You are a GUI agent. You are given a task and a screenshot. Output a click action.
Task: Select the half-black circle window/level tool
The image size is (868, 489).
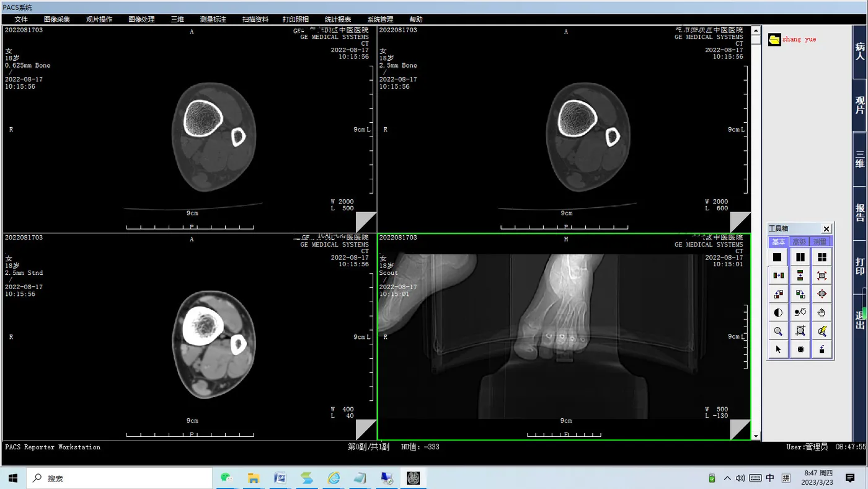click(x=777, y=313)
